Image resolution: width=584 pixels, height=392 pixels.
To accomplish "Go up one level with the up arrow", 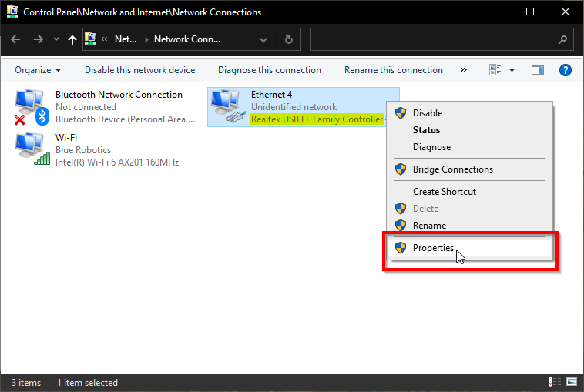I will click(72, 39).
